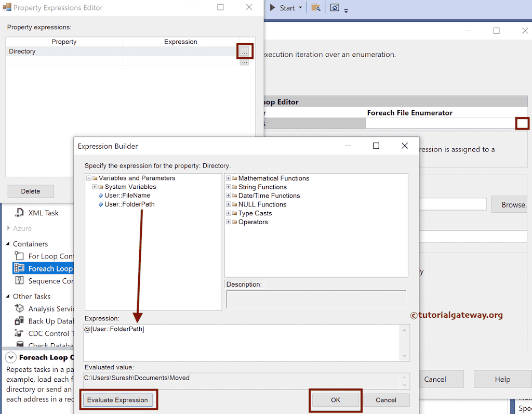Expand the System Variables tree node
This screenshot has height=414, width=532.
(x=95, y=186)
